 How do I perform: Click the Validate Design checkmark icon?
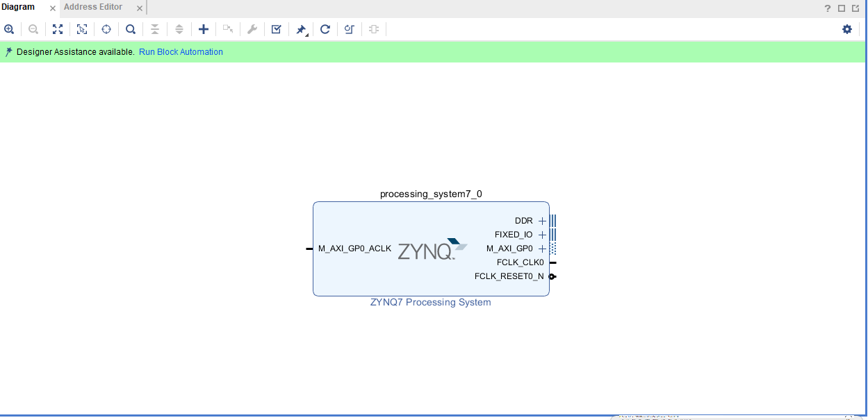[277, 29]
